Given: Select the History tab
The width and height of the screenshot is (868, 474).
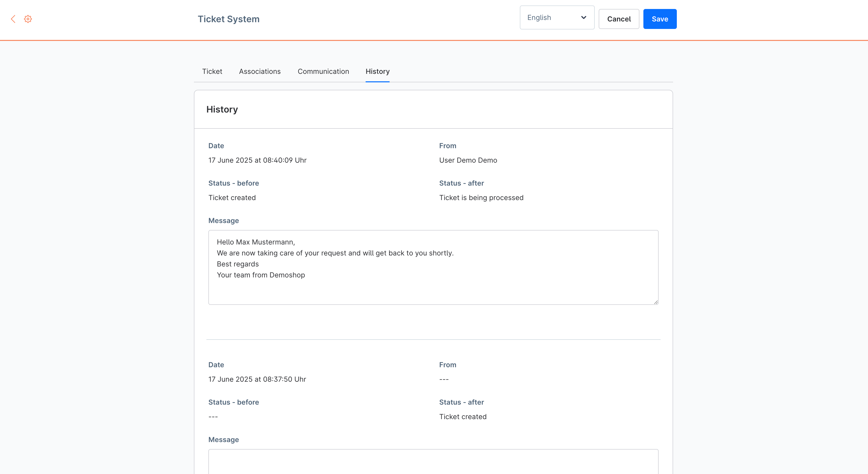Looking at the screenshot, I should [377, 71].
